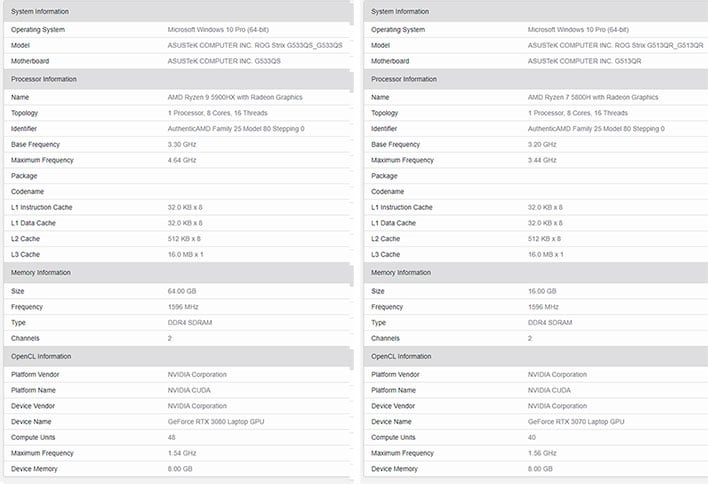Select the 3.30 GHz base frequency value
Image resolution: width=708 pixels, height=484 pixels.
point(182,144)
